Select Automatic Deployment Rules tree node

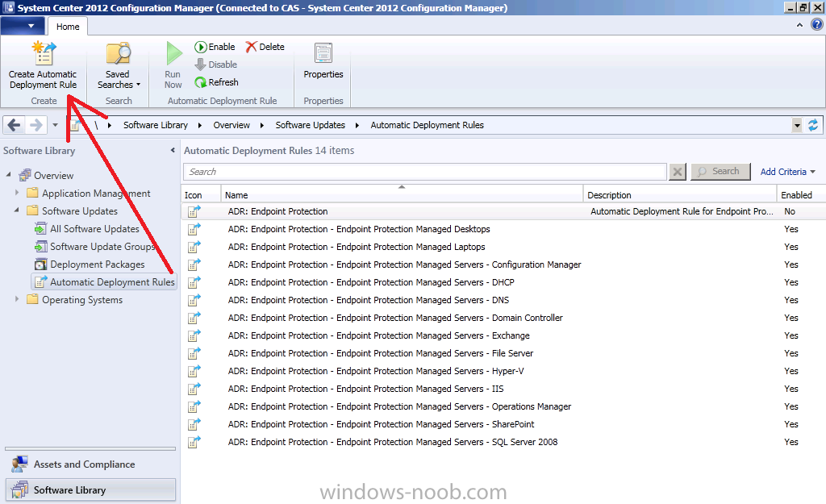click(x=104, y=281)
